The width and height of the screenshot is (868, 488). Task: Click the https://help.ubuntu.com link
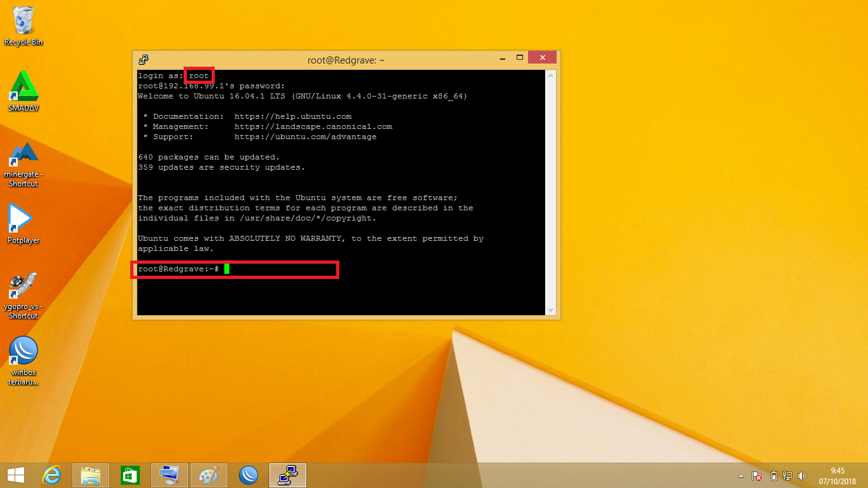294,116
